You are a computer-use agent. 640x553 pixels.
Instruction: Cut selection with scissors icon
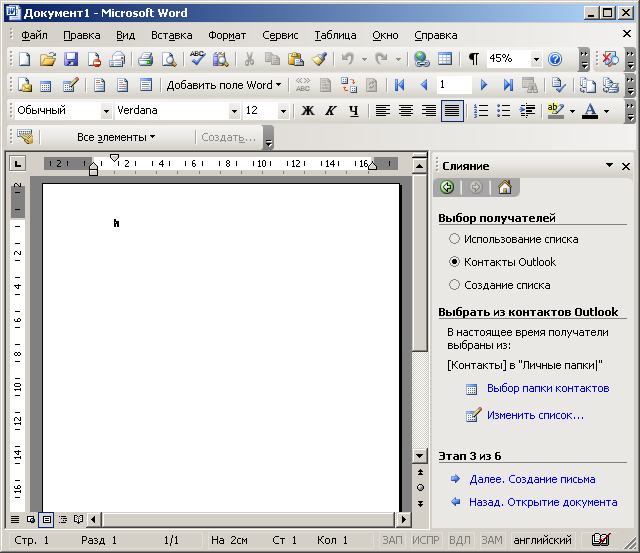click(249, 60)
